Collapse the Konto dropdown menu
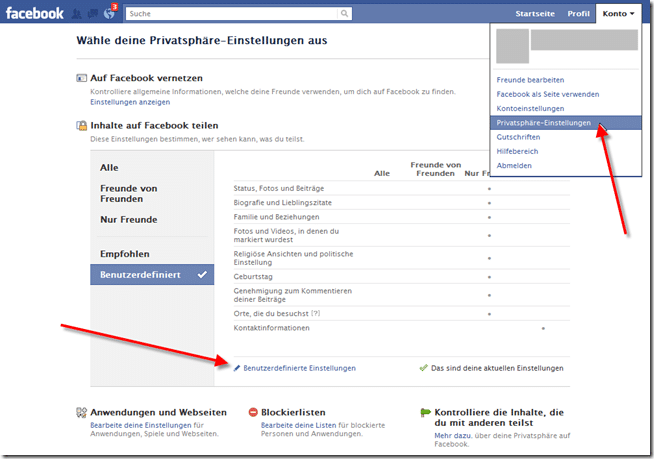 coord(618,13)
